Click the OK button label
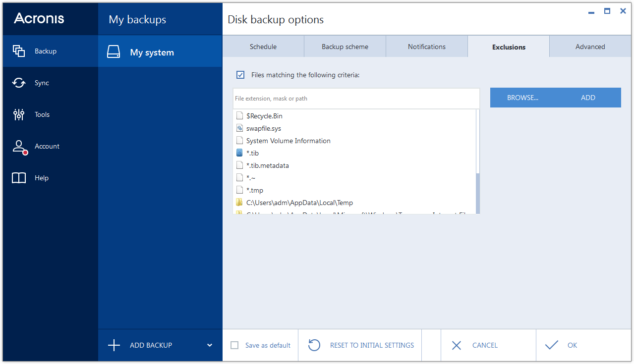 572,345
